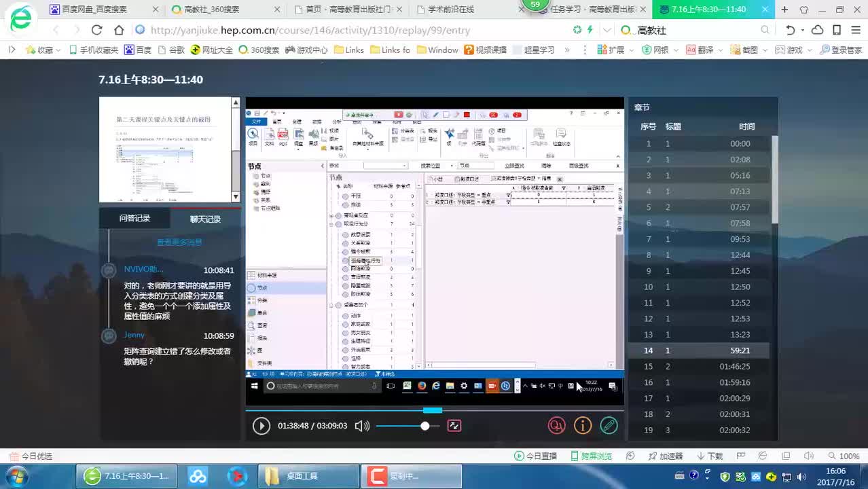Open the undo closed-tab dropdown arrow
The height and width of the screenshot is (489, 868).
[803, 30]
